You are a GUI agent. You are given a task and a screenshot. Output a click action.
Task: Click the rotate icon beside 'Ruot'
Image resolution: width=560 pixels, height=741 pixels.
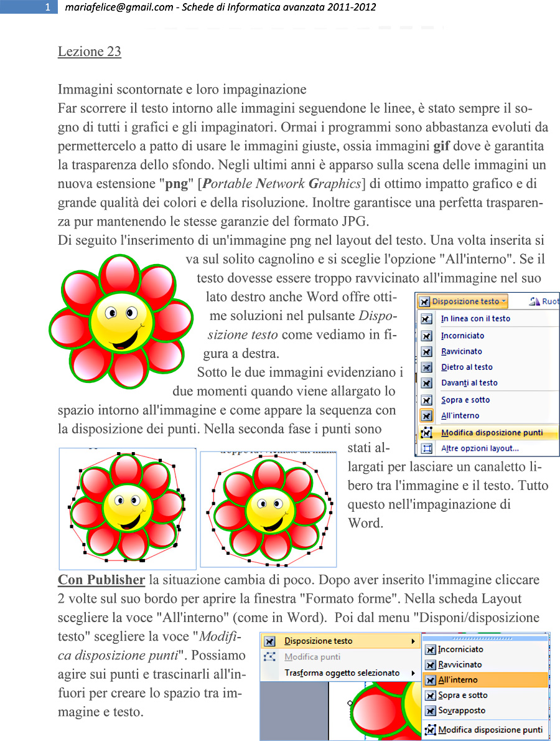click(x=534, y=301)
